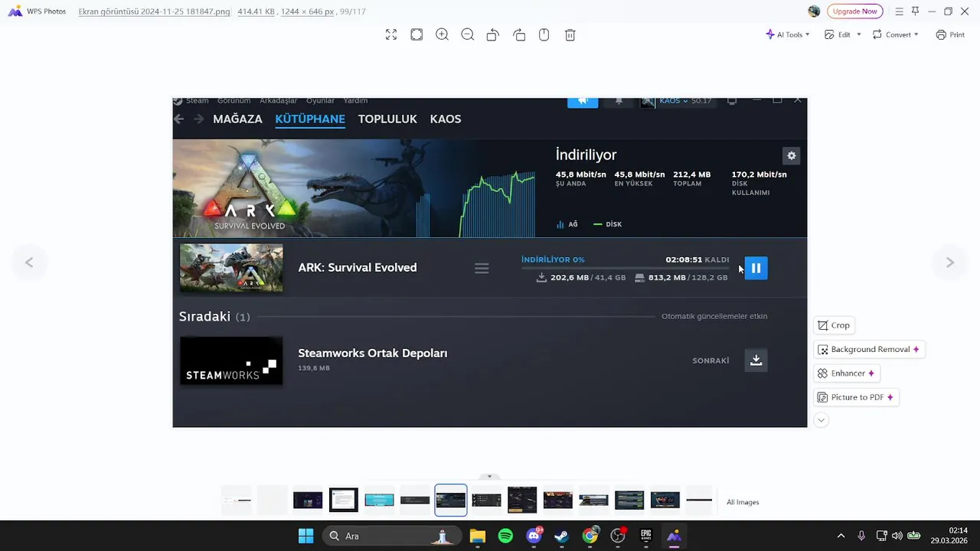Zoom out of the photo

click(468, 34)
